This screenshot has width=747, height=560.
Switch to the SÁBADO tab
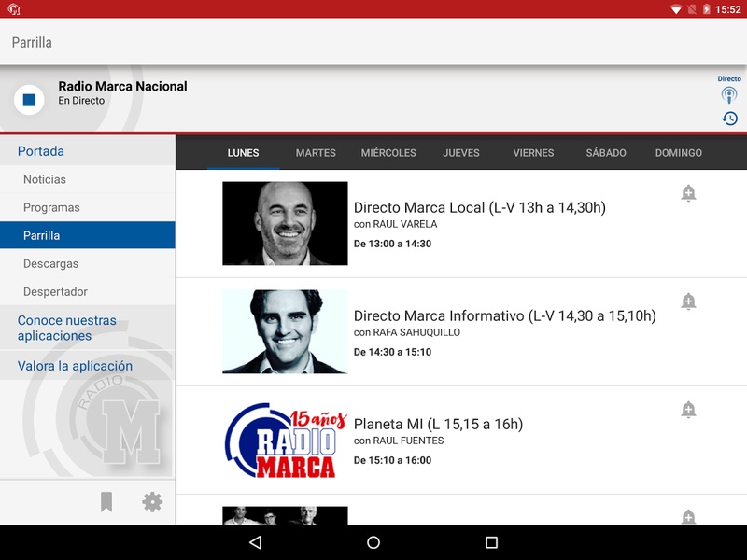606,153
